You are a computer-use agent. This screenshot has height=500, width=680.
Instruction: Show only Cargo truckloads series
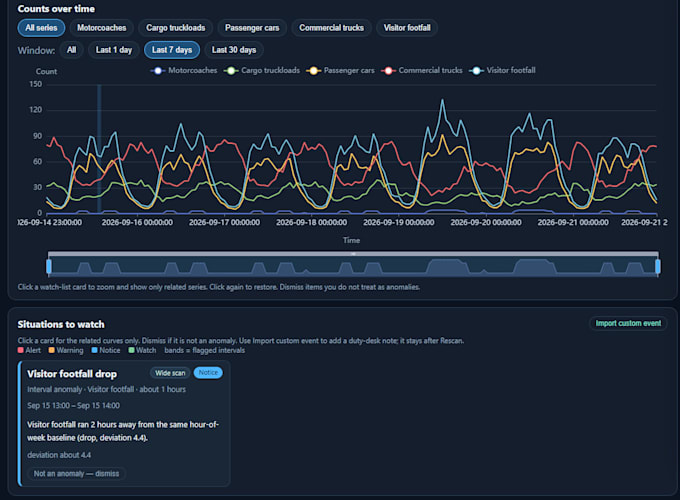point(176,28)
